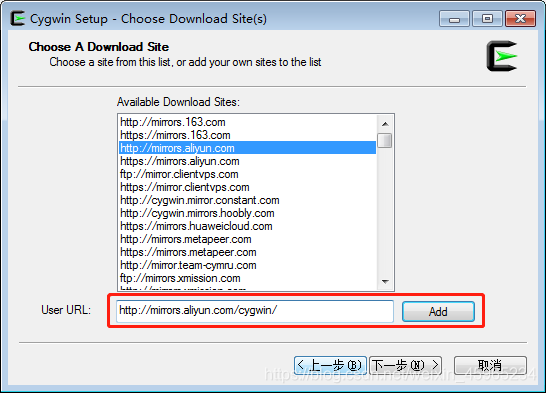546x393 pixels.
Task: Add the user URL with the Add button
Action: click(x=438, y=311)
